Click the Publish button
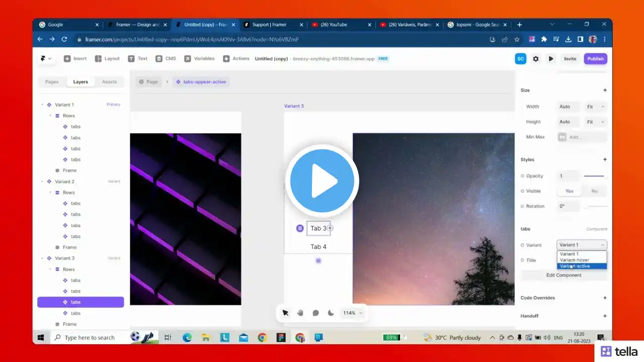644x362 pixels. [x=595, y=59]
